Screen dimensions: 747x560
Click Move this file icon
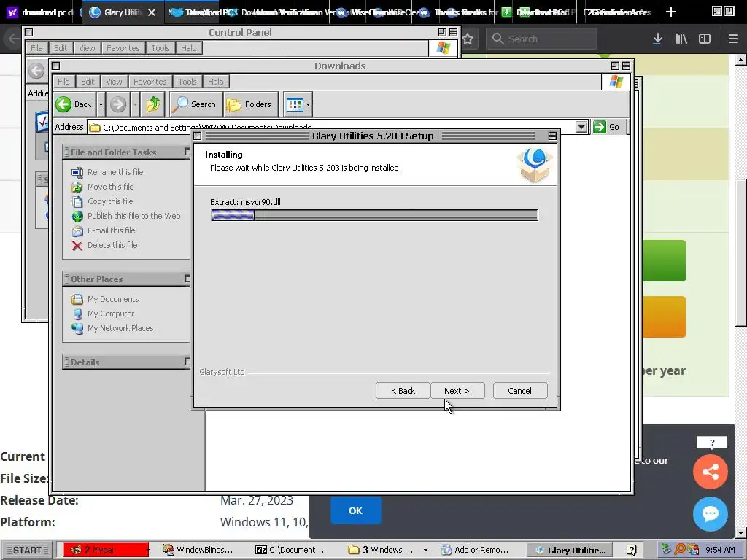tap(77, 187)
